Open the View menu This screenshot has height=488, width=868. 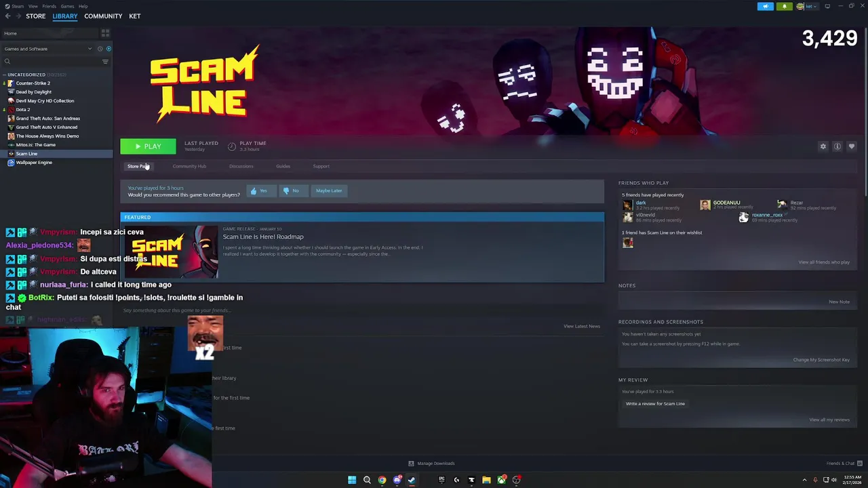[33, 6]
